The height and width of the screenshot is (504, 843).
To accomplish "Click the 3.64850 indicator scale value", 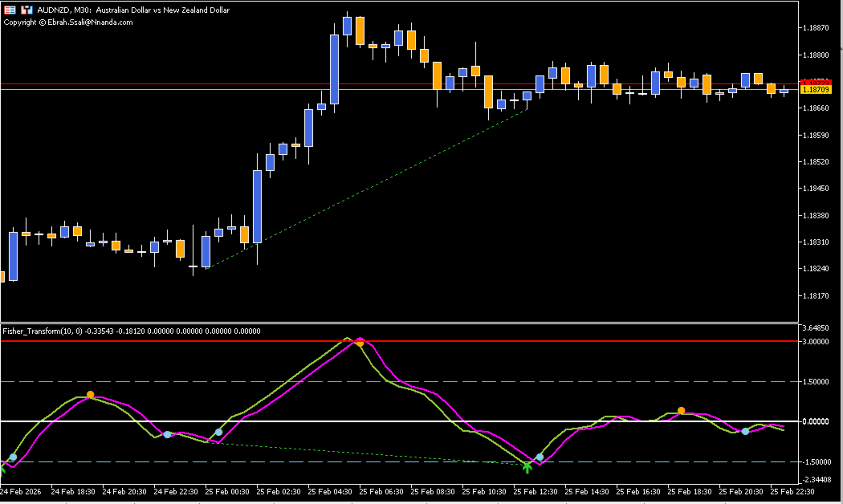I will [x=815, y=327].
